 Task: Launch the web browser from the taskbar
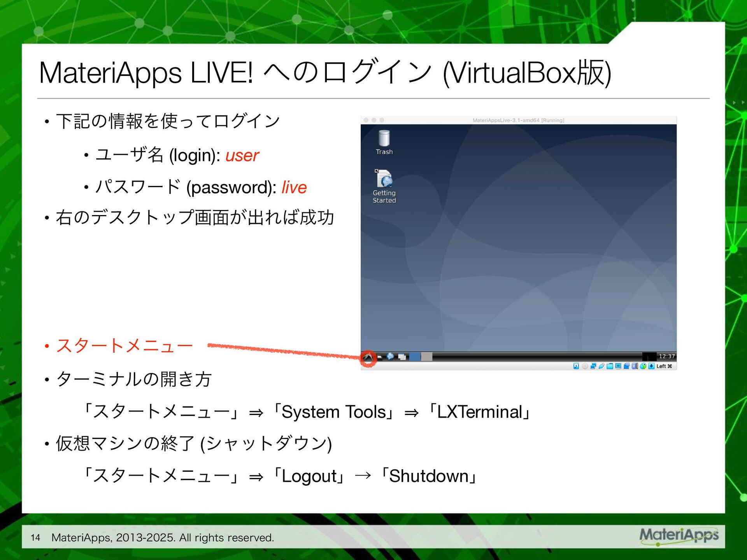coord(390,356)
